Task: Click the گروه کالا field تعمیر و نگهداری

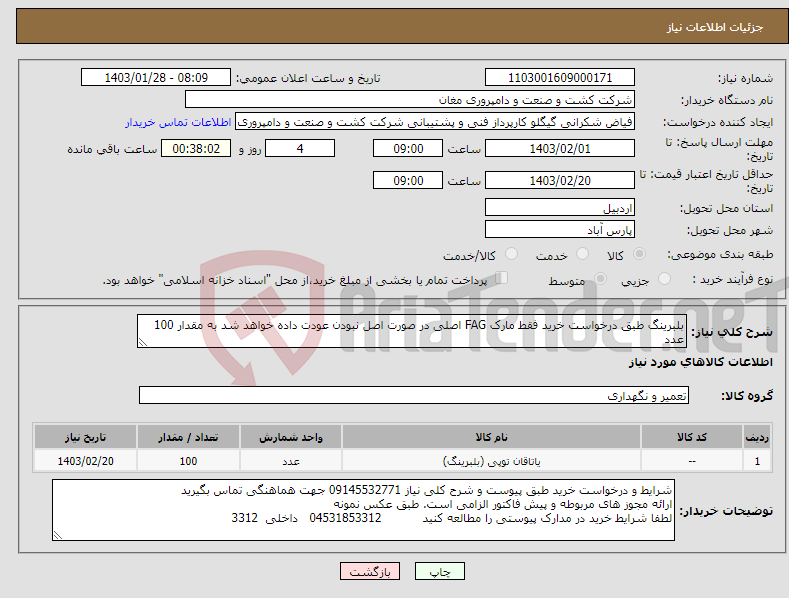Action: (414, 396)
